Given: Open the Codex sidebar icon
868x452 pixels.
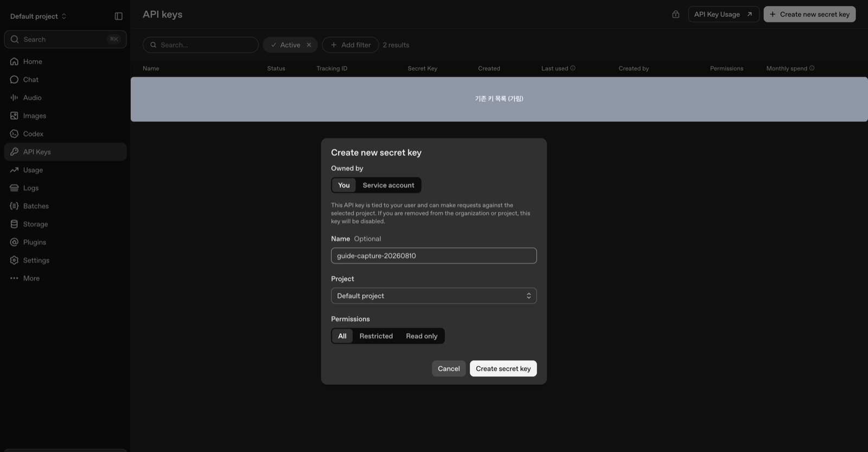Looking at the screenshot, I should coord(14,133).
